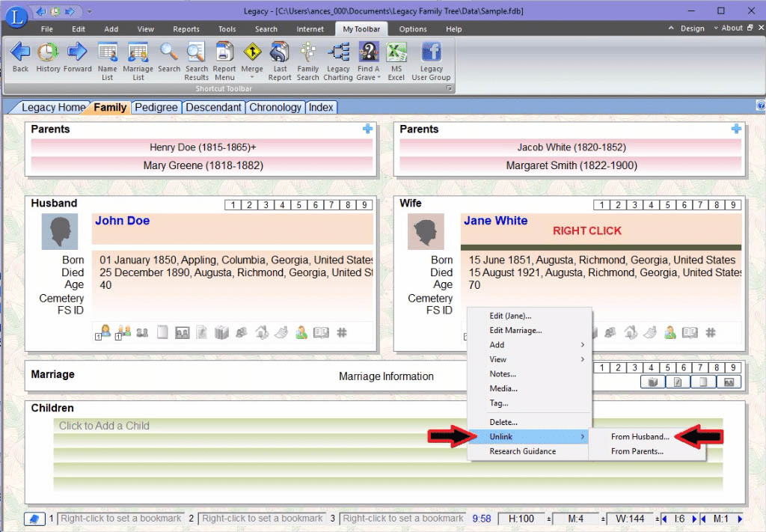The height and width of the screenshot is (532, 766).
Task: Click the picture icon in the Marriage bar
Action: tap(729, 382)
